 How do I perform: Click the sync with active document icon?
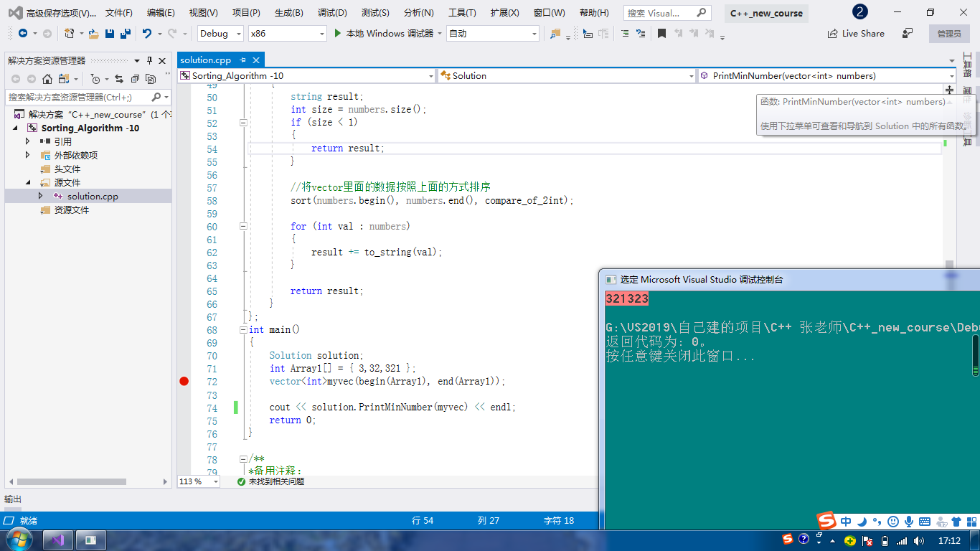(118, 79)
